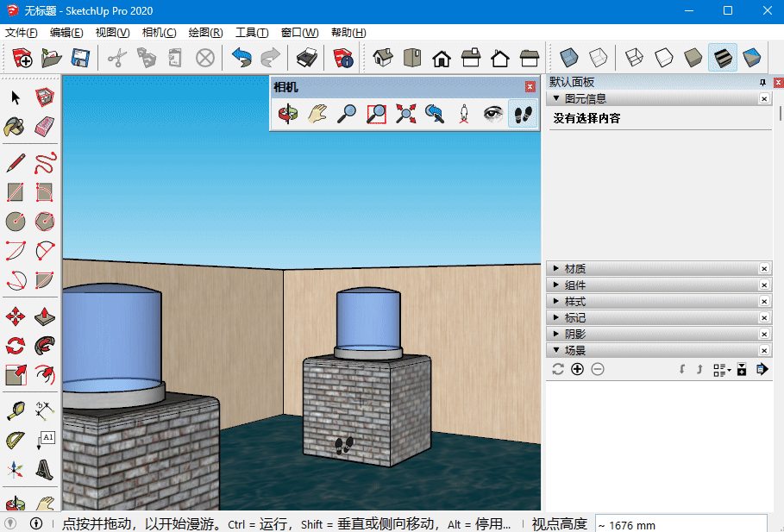Choose the Tape Measure tool

[x=16, y=410]
